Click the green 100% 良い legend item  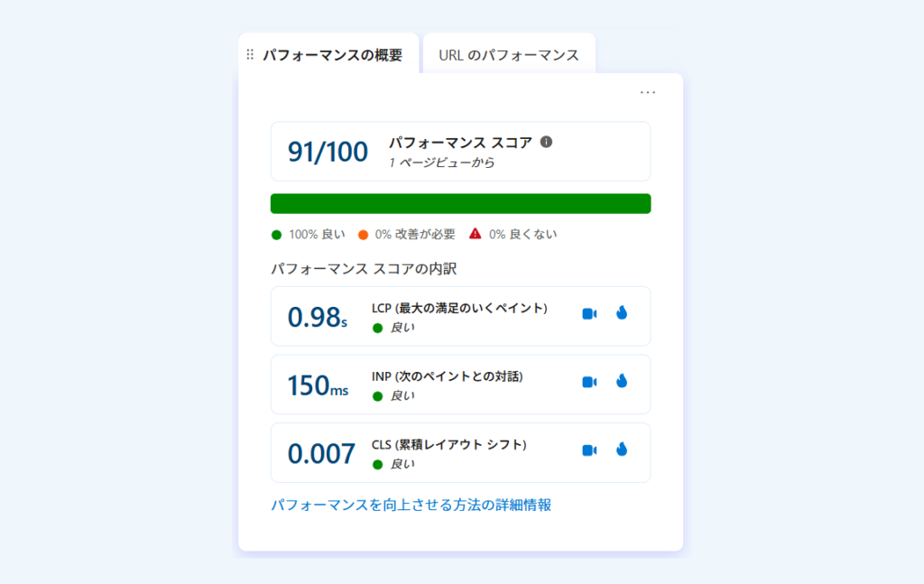pos(308,235)
